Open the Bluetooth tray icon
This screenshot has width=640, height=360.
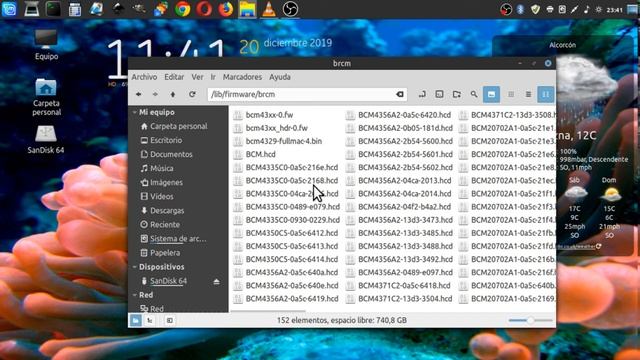[520, 9]
